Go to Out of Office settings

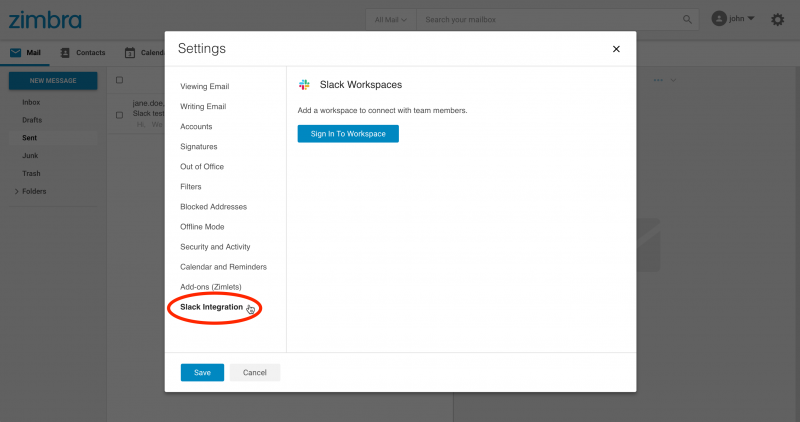[202, 166]
